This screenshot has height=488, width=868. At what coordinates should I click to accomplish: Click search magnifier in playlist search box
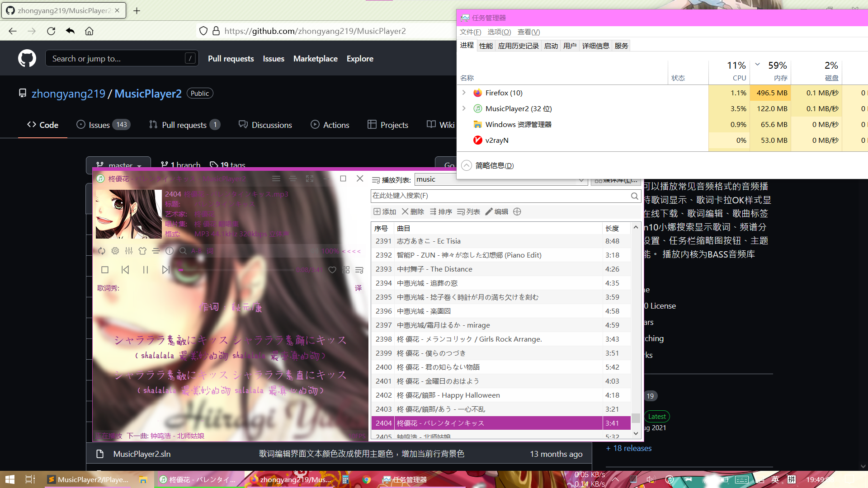635,196
